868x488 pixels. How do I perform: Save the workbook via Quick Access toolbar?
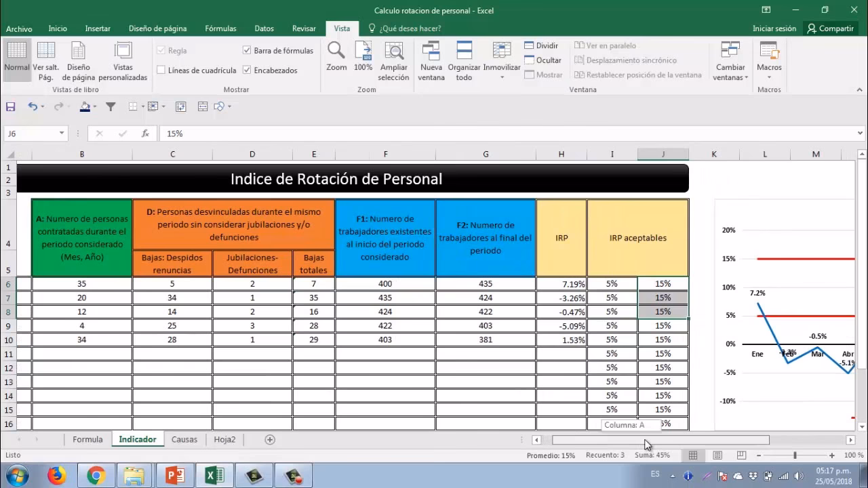tap(9, 106)
